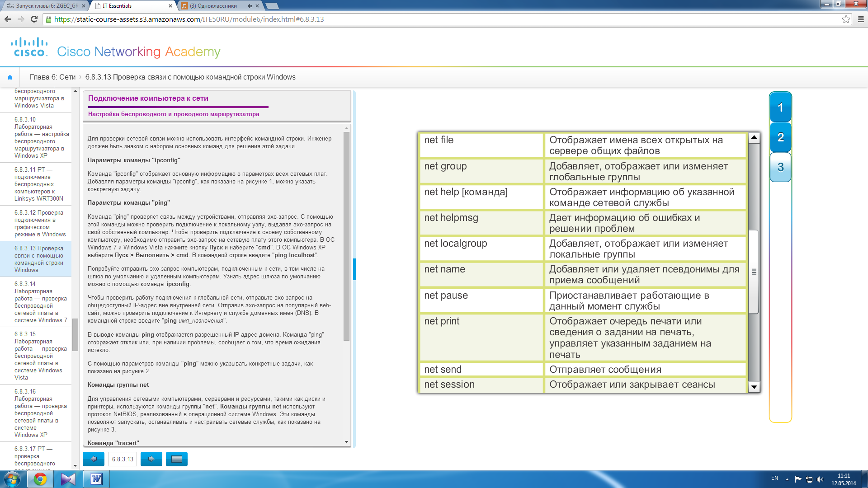Mute the Odnoklassniki tab audio icon
Viewport: 868px width, 488px height.
(x=250, y=6)
